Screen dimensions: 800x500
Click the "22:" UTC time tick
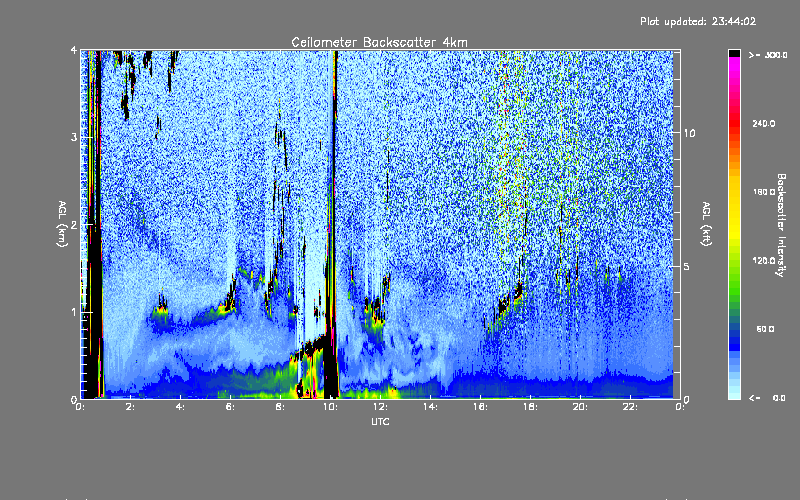coord(630,407)
